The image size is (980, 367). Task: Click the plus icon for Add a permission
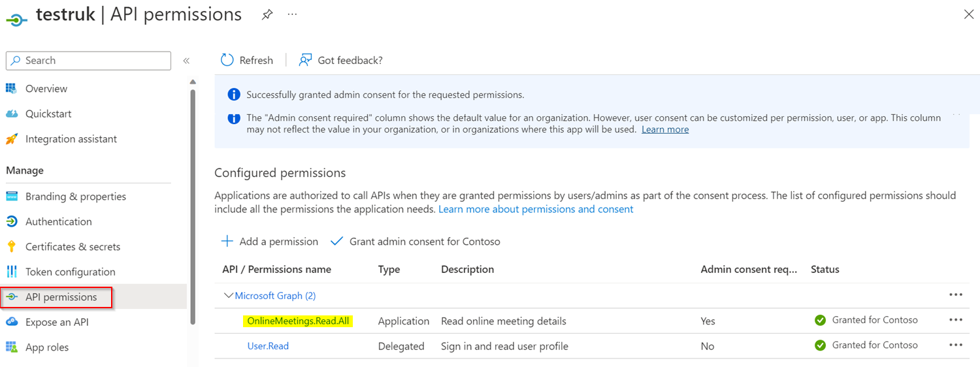click(227, 241)
